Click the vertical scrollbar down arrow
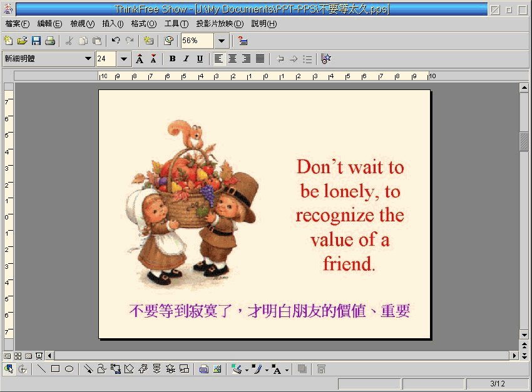 coord(524,334)
